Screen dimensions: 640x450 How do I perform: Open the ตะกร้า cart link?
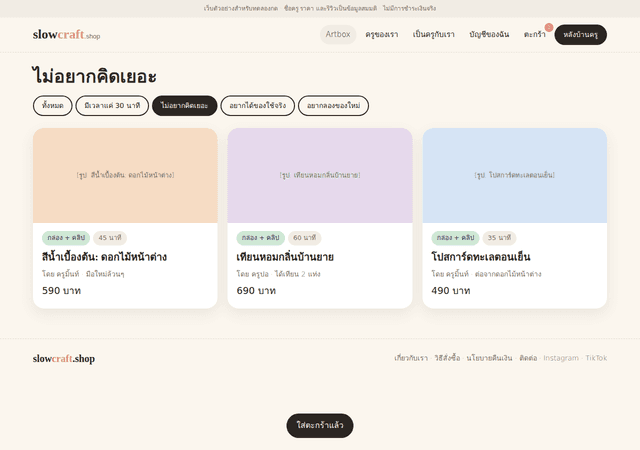(535, 35)
